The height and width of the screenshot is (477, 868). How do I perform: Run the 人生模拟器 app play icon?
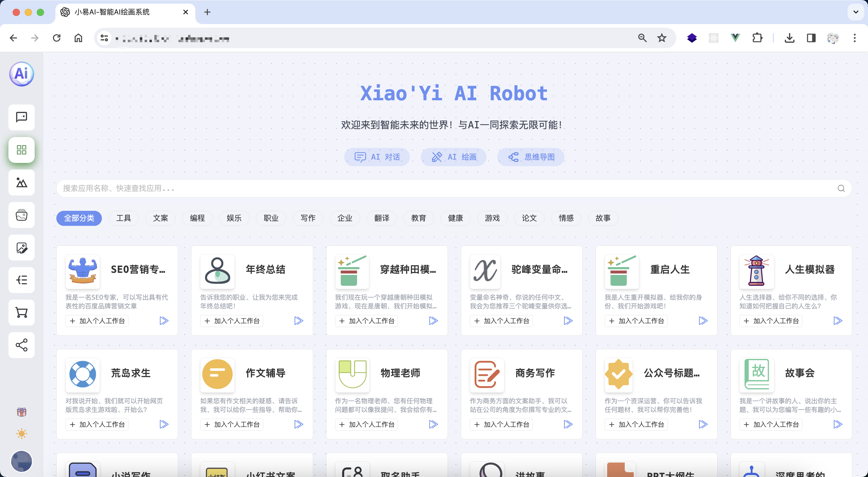pyautogui.click(x=838, y=321)
